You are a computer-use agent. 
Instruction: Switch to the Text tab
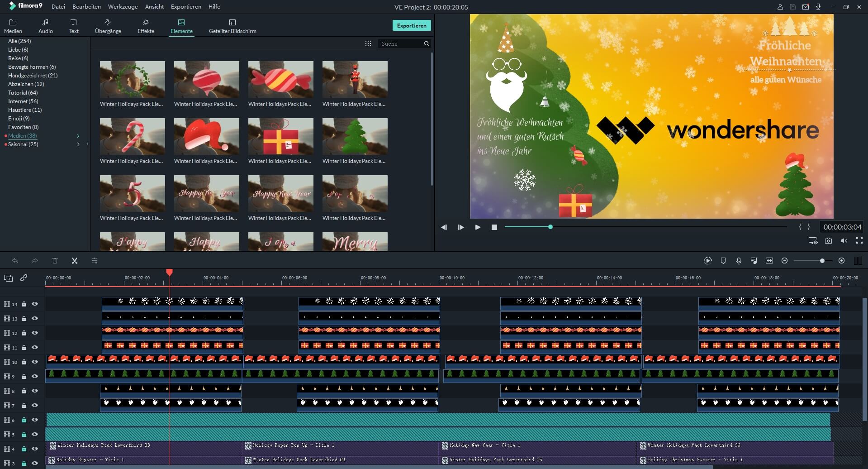coord(74,26)
